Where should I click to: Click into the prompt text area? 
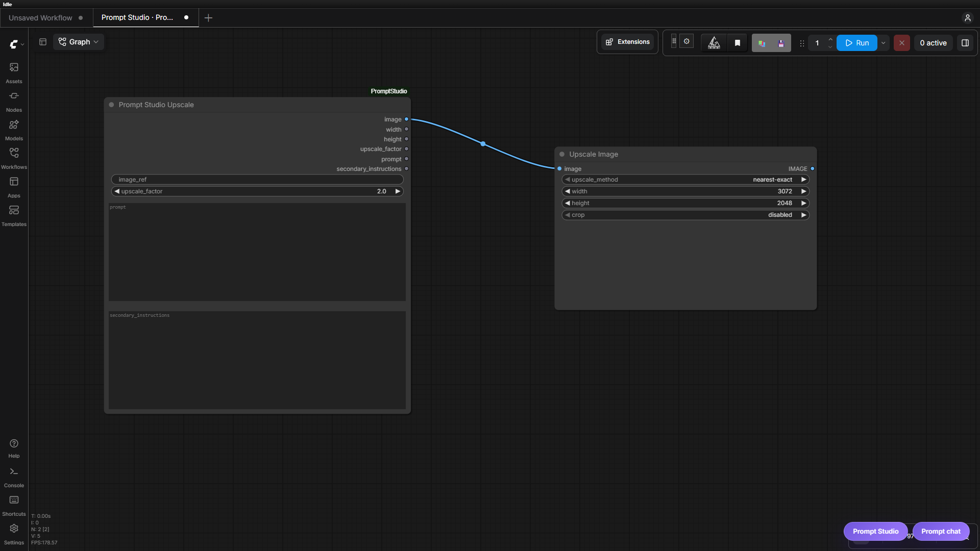click(x=257, y=252)
